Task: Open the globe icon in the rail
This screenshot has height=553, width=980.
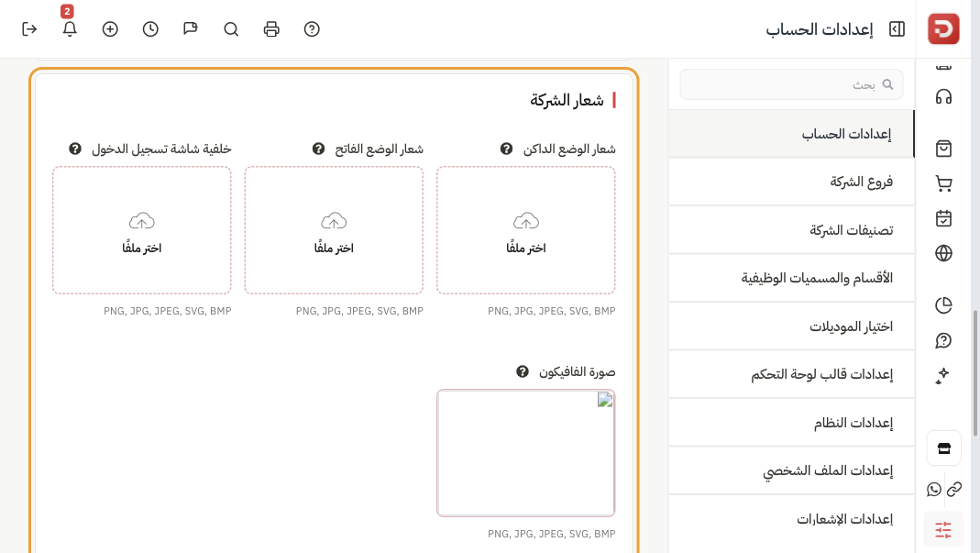Action: coord(943,253)
